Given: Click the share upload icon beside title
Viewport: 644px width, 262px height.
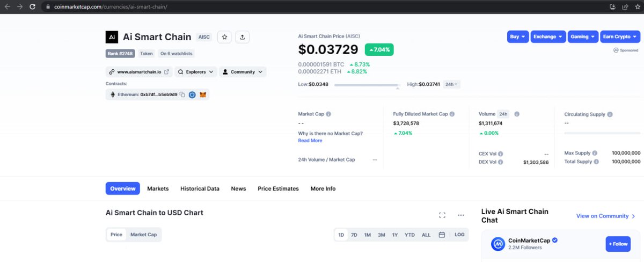Looking at the screenshot, I should point(243,37).
